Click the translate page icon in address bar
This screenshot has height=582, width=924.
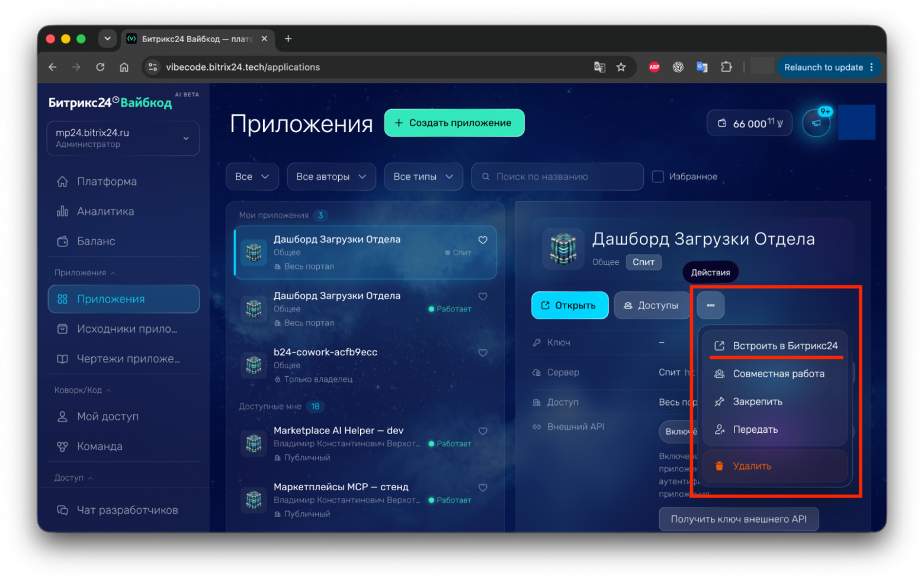[x=599, y=67]
